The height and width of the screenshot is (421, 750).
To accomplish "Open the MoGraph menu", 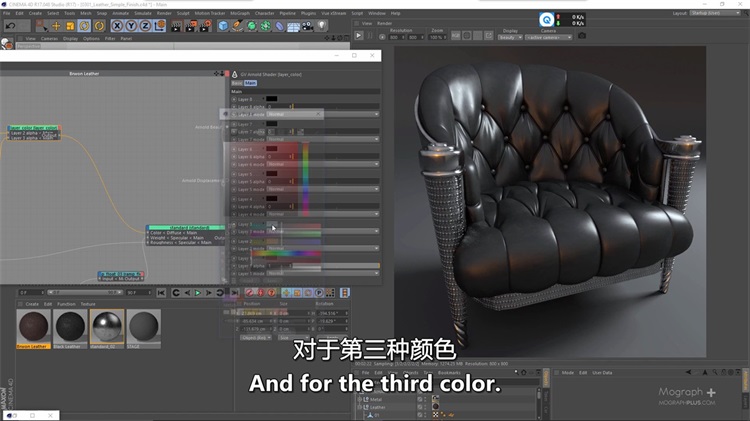I will pos(240,13).
